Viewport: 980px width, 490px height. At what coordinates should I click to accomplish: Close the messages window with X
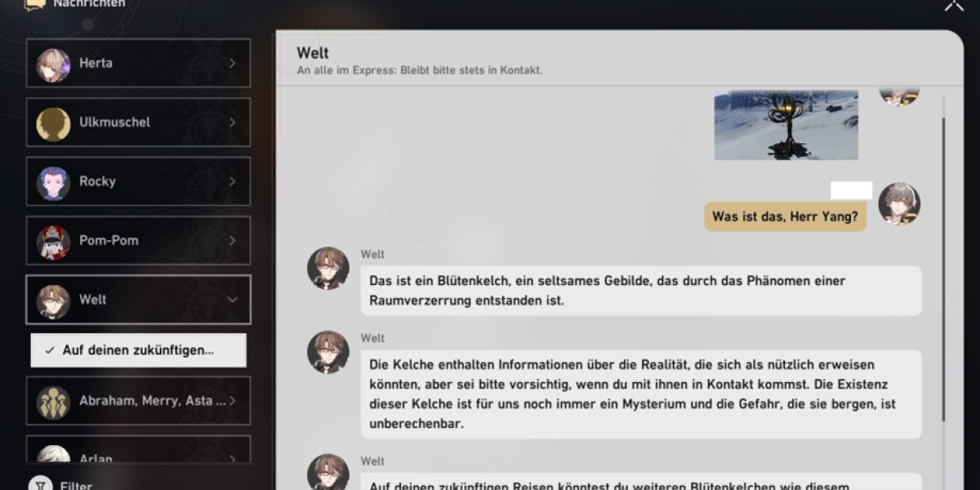(x=953, y=5)
